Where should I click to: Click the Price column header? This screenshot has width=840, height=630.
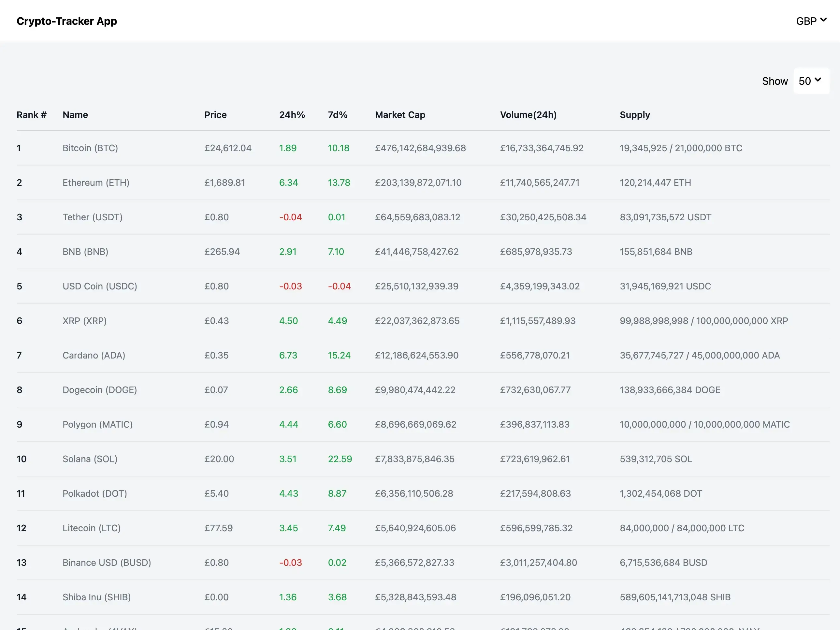215,115
